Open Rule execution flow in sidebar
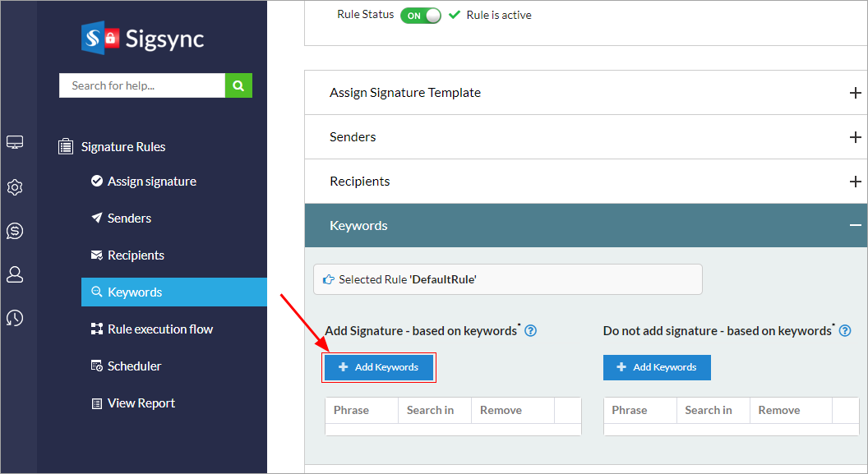 [160, 329]
